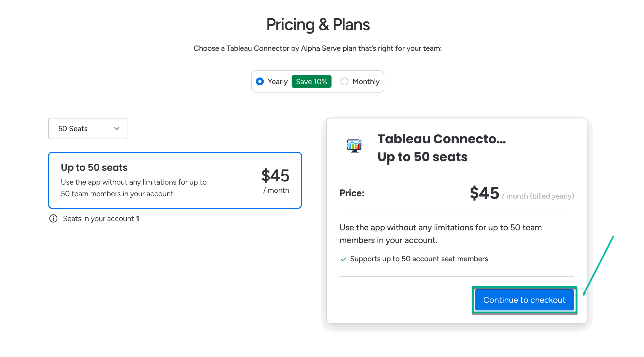Click the billed yearly price text
This screenshot has height=357, width=644.
[x=539, y=196]
